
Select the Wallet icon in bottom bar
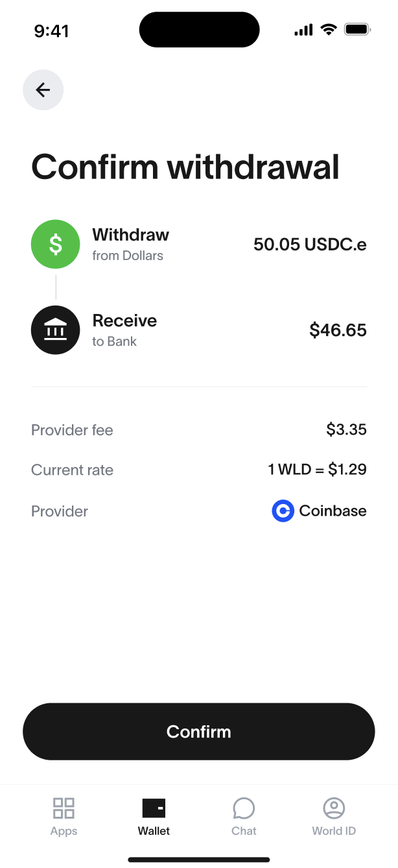click(154, 808)
